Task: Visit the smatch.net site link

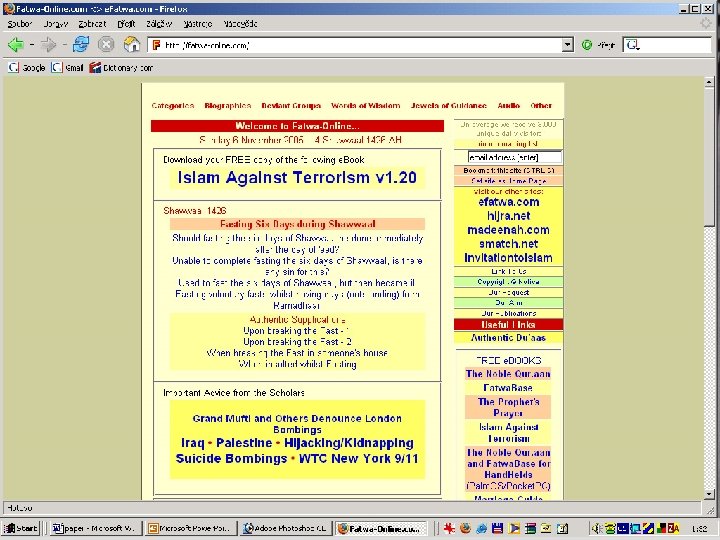Action: click(x=508, y=244)
